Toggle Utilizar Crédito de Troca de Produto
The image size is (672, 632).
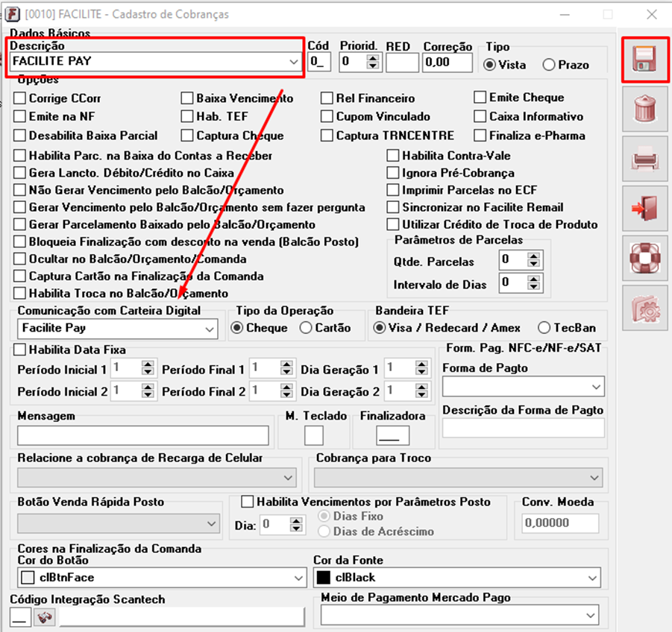(392, 224)
